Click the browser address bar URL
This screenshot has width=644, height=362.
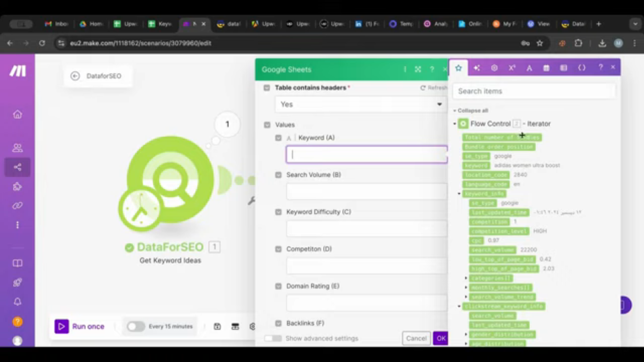141,43
